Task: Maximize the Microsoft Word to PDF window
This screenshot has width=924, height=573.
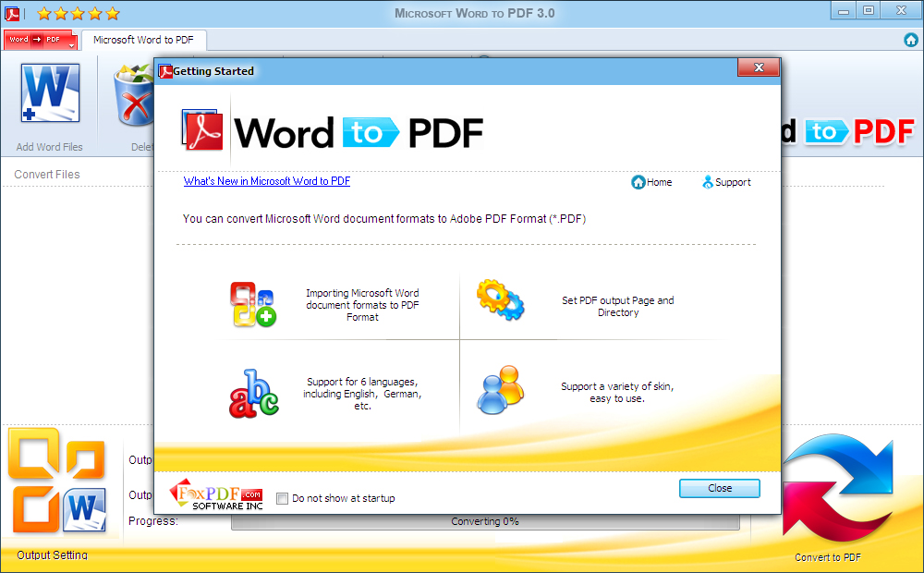Action: point(868,10)
